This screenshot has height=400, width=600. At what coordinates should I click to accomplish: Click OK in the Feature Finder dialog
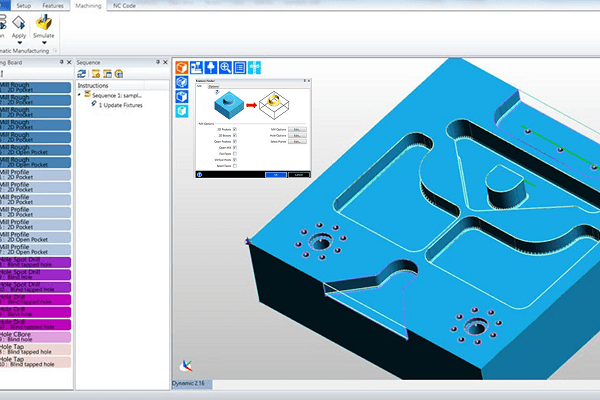[274, 174]
